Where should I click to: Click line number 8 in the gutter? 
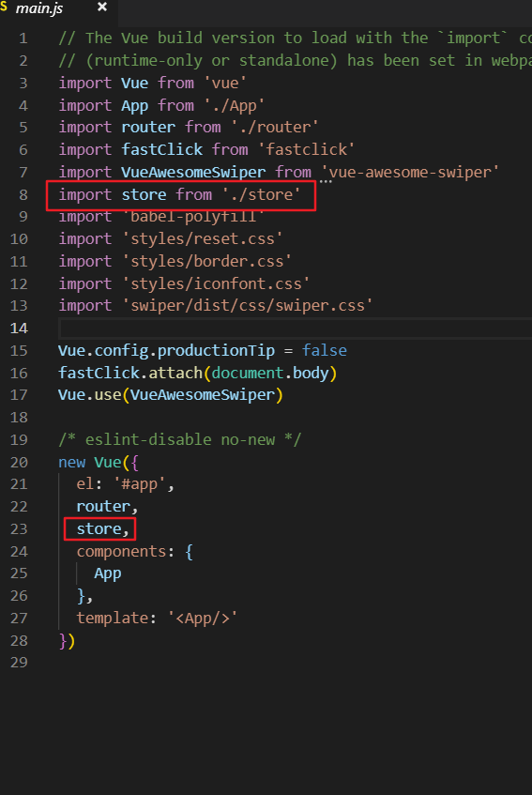pyautogui.click(x=23, y=194)
